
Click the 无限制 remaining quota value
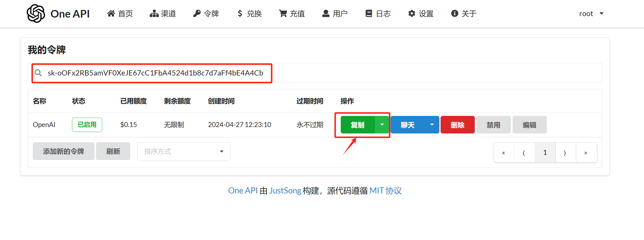(x=174, y=125)
